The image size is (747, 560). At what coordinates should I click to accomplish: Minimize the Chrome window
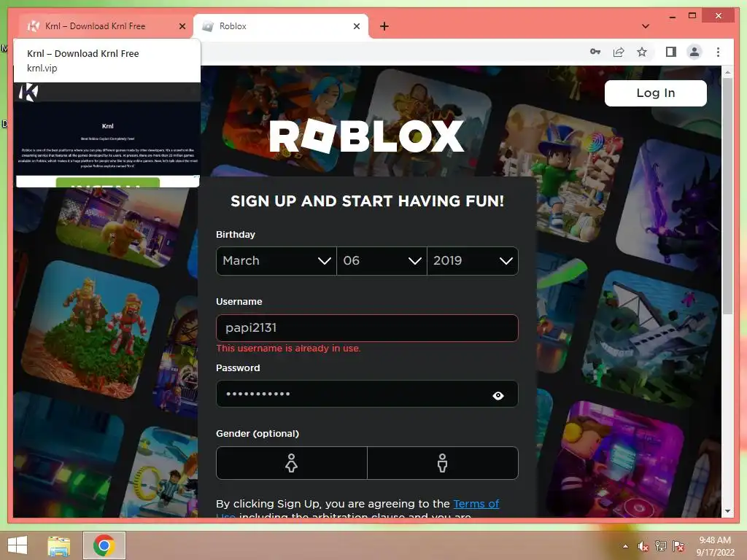[x=672, y=17]
